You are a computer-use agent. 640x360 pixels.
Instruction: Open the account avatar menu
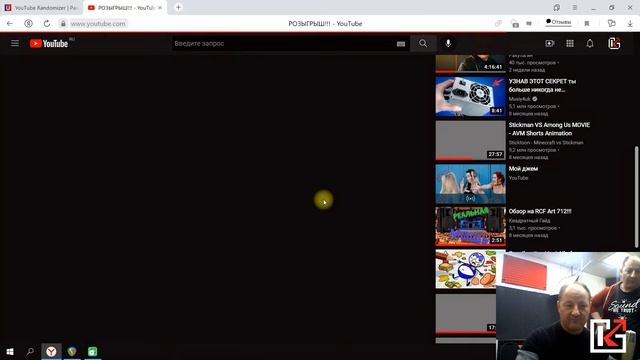614,43
